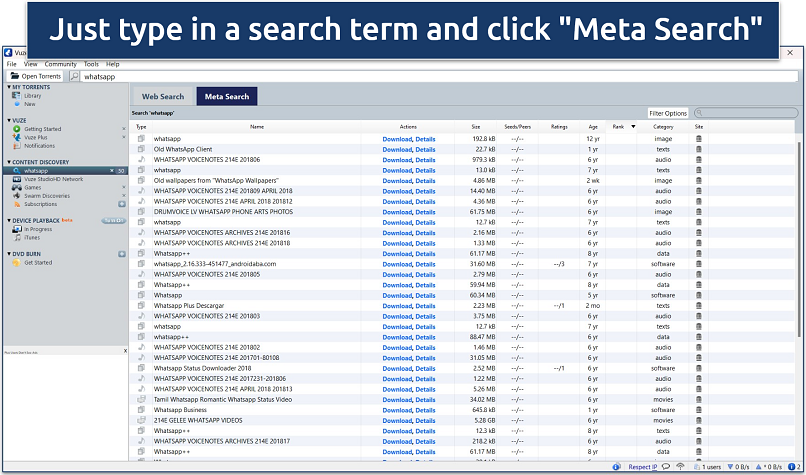Select whatsapp search in Content Discovery
The height and width of the screenshot is (475, 806).
[65, 171]
